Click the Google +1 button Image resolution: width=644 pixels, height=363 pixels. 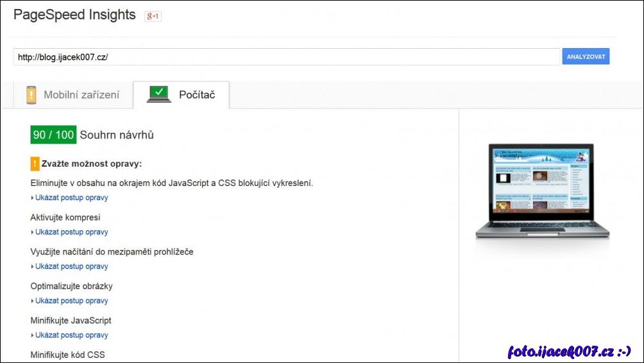click(153, 16)
